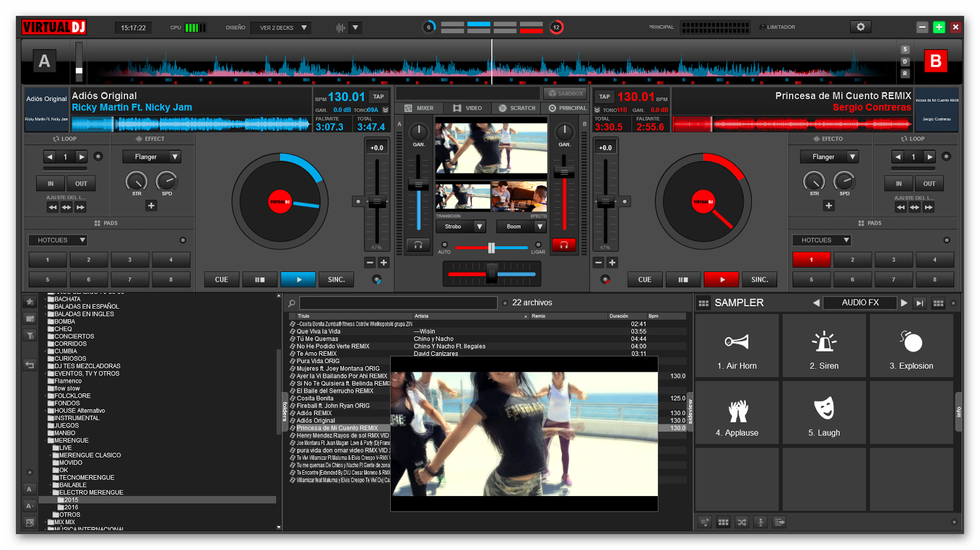Click the sampler skip-to-next icon beside AUDIO FX

(x=919, y=303)
